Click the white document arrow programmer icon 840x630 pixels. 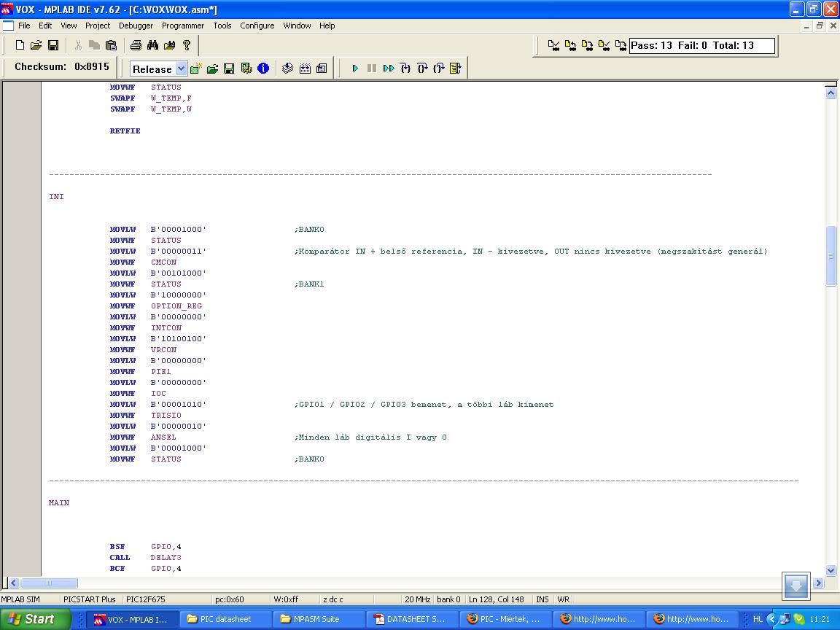621,45
